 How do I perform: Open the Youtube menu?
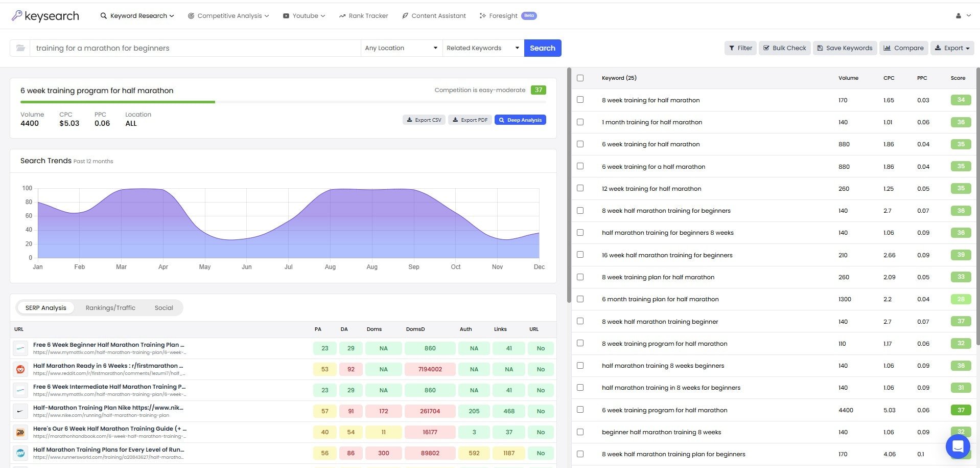[304, 15]
